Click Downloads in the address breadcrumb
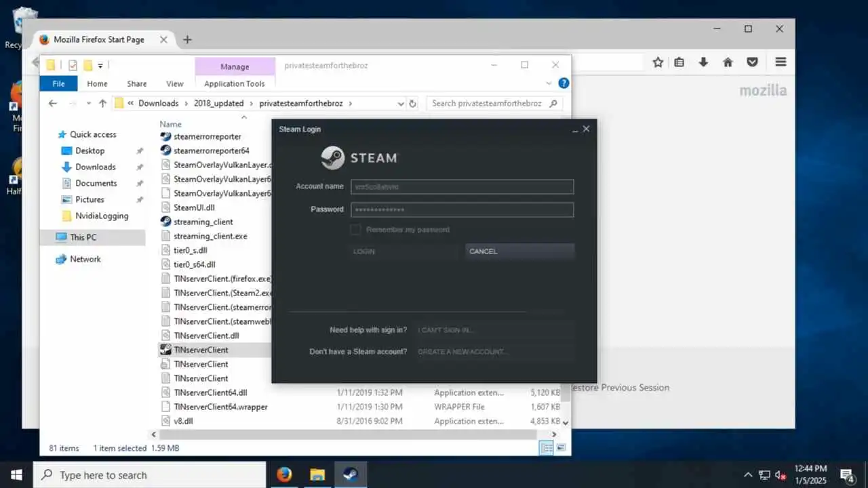Image resolution: width=868 pixels, height=488 pixels. pos(158,104)
